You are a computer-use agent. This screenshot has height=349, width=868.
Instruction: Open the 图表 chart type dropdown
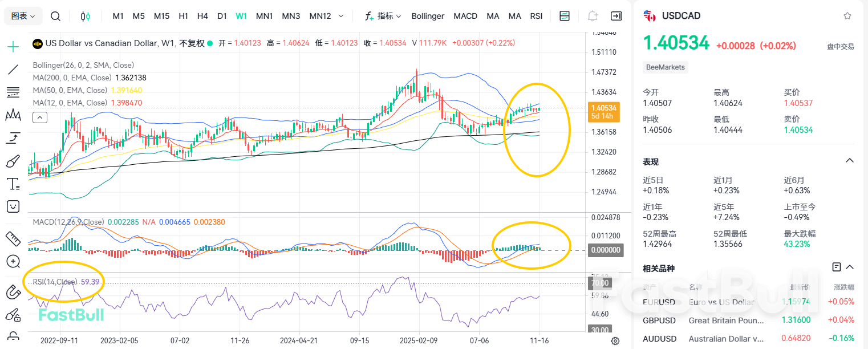[x=23, y=16]
